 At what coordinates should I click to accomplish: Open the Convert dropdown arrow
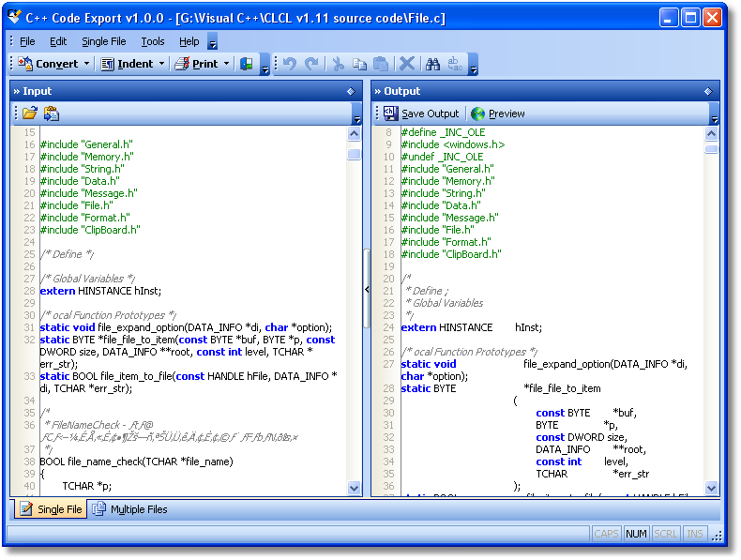point(86,64)
